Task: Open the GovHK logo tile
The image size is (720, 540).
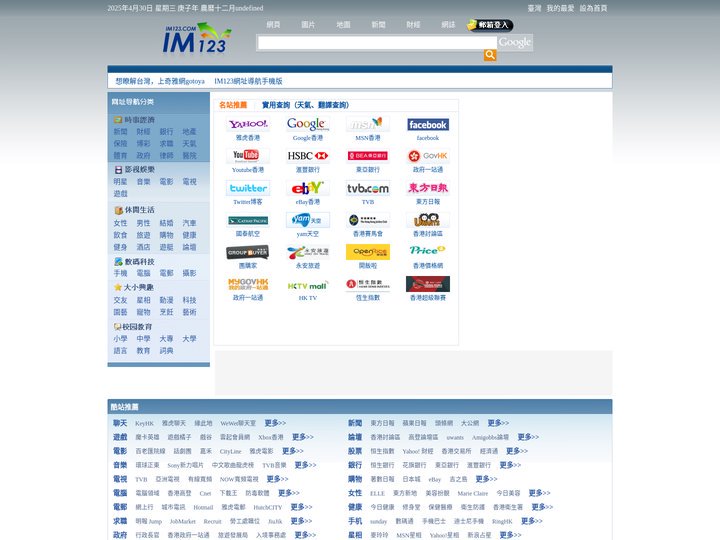Action: (428, 156)
